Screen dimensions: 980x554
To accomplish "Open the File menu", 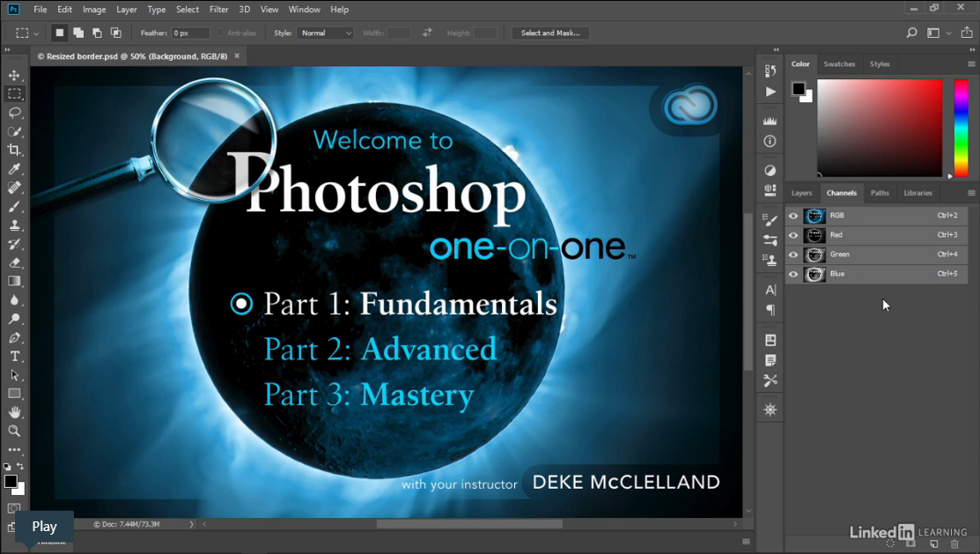I will [x=40, y=10].
